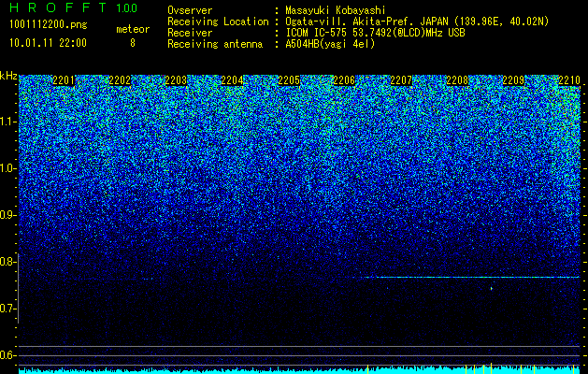The height and width of the screenshot is (374, 588).
Task: Click the long horizontal cyan echo trace
Action: click(471, 277)
